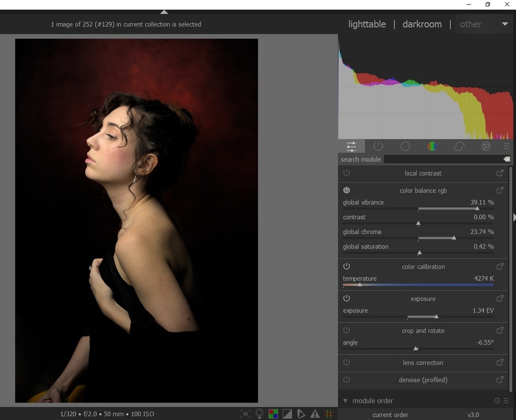Open color balance rgb full module
This screenshot has height=420, width=516.
pos(500,190)
